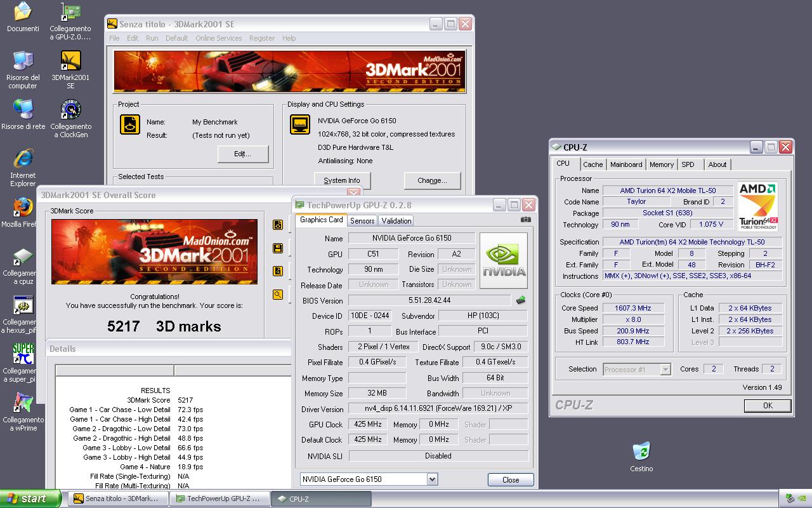Open the Default menu in 3DMark2001
Viewport: 812px width, 508px height.
click(x=176, y=38)
